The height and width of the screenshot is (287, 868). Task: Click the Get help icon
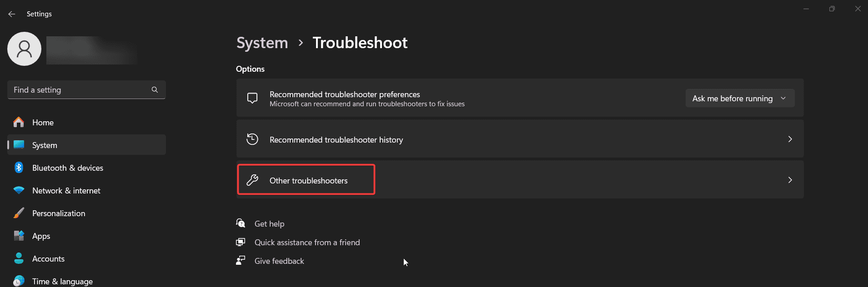tap(241, 223)
